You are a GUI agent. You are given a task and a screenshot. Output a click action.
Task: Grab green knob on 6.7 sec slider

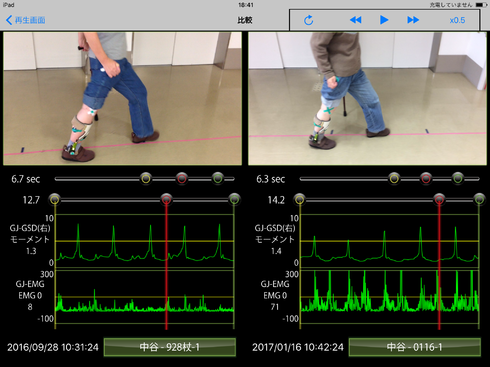point(218,179)
